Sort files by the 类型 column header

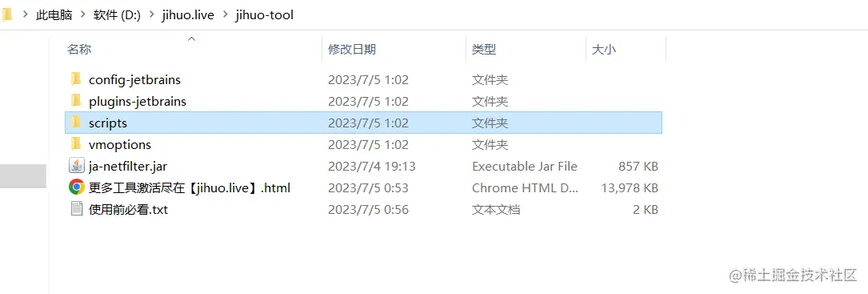(484, 50)
